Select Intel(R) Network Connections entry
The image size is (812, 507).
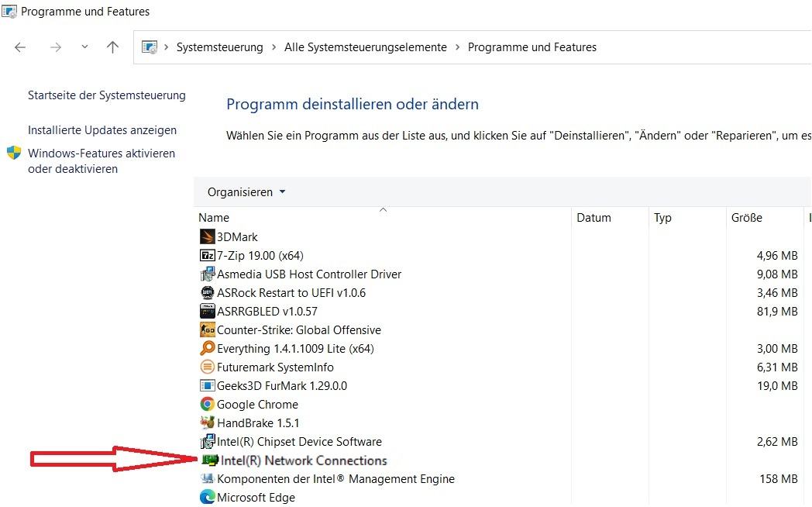point(304,460)
